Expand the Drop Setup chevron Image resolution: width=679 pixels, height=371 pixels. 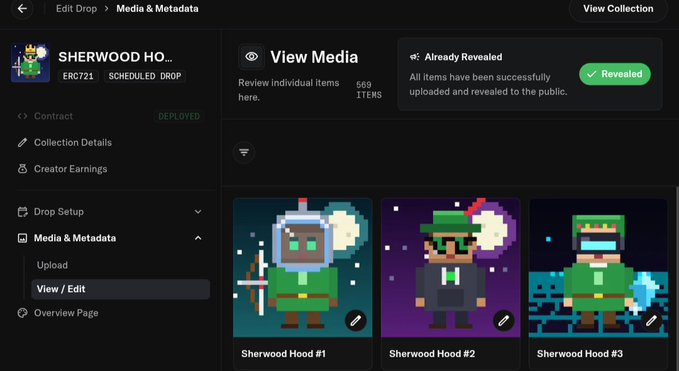point(198,212)
